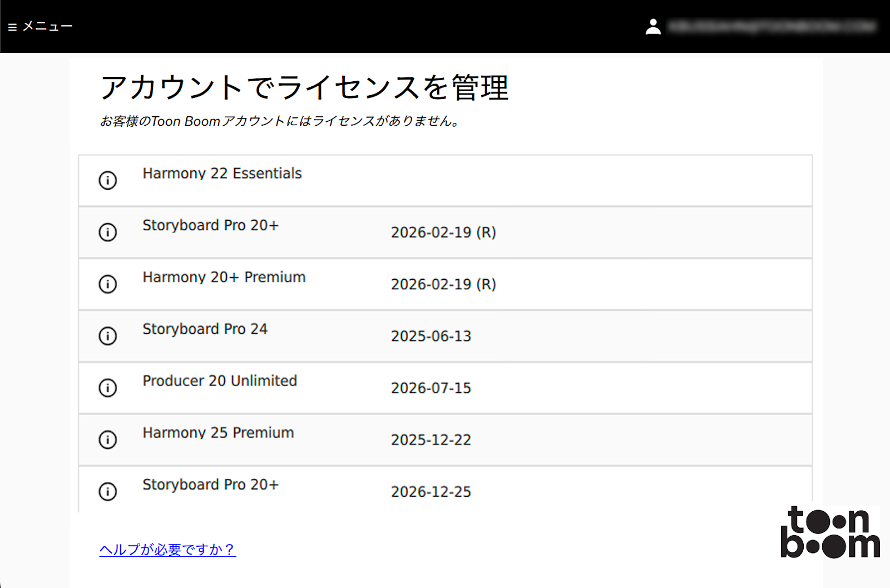This screenshot has width=890, height=588.
Task: Show info for Harmony 22 Essentials
Action: point(107,180)
